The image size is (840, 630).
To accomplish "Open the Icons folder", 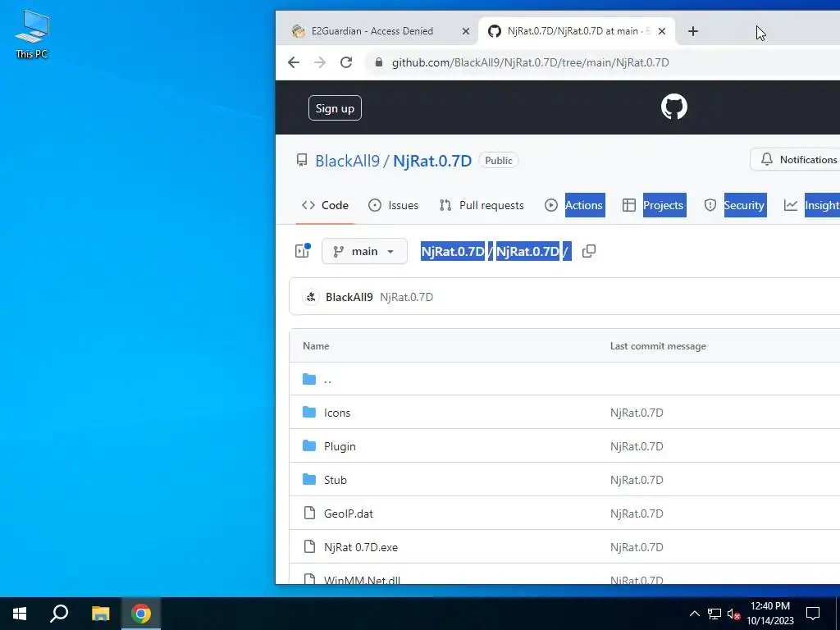I will [337, 413].
